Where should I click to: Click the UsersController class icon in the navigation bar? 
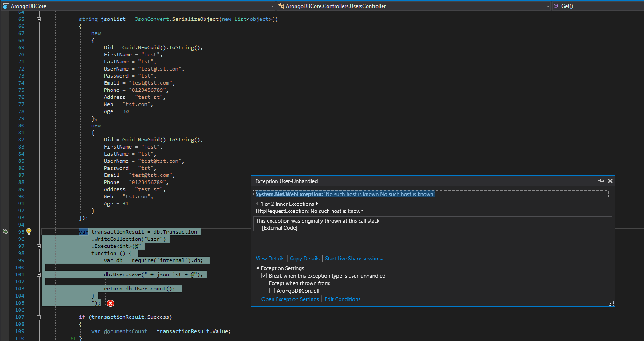tap(281, 6)
